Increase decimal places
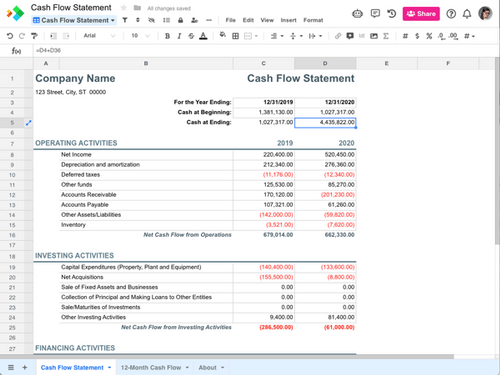Image resolution: width=500 pixels, height=375 pixels. click(453, 36)
